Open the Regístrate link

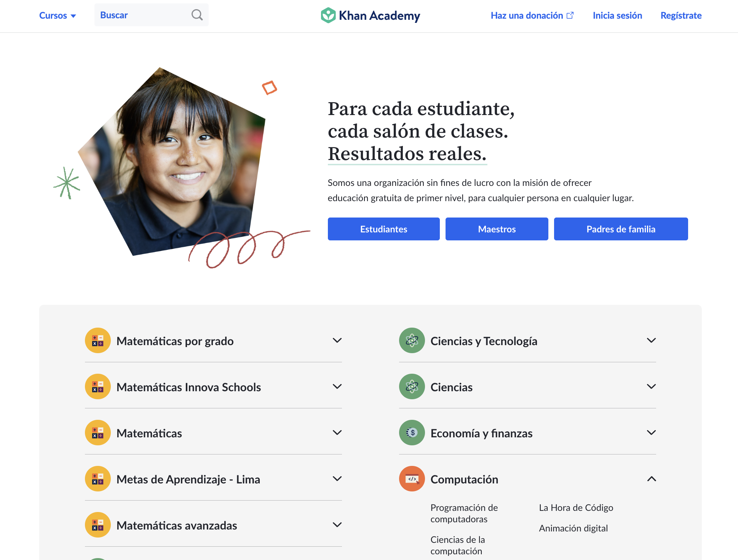(x=681, y=16)
